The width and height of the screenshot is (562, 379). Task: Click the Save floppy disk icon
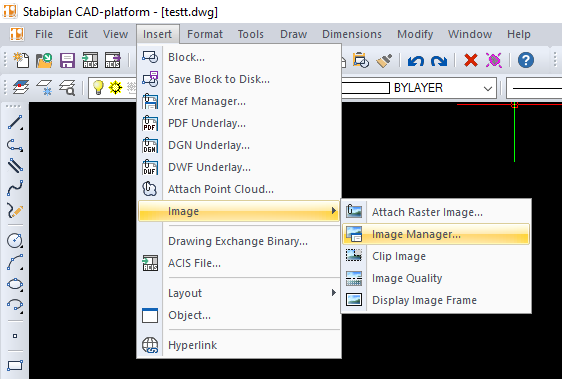pos(67,60)
